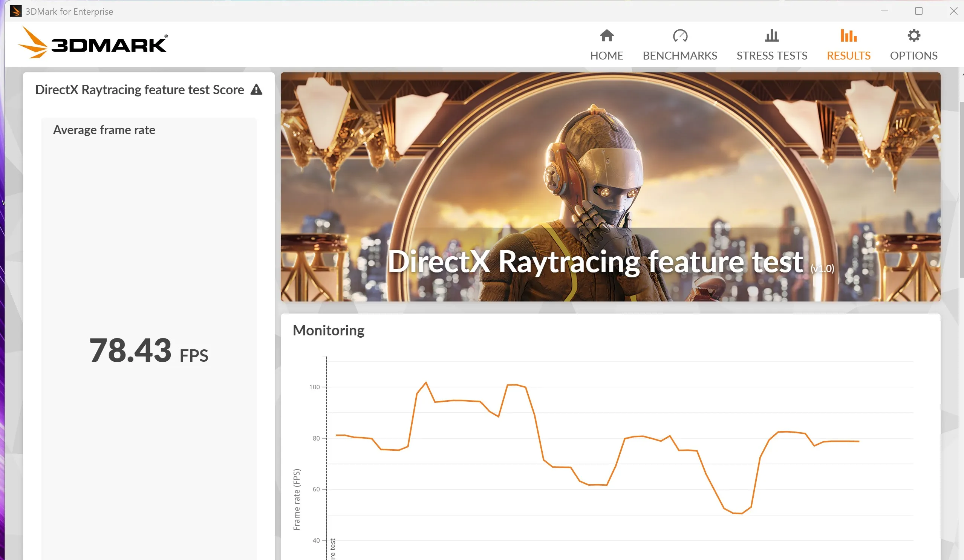Open the HOME tab label
This screenshot has height=560, width=964.
[606, 56]
